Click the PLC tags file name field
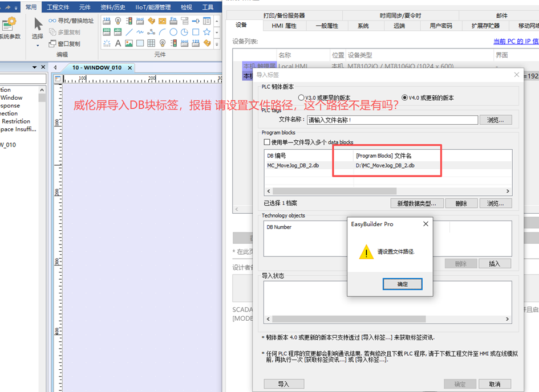This screenshot has width=539, height=392. [392, 120]
